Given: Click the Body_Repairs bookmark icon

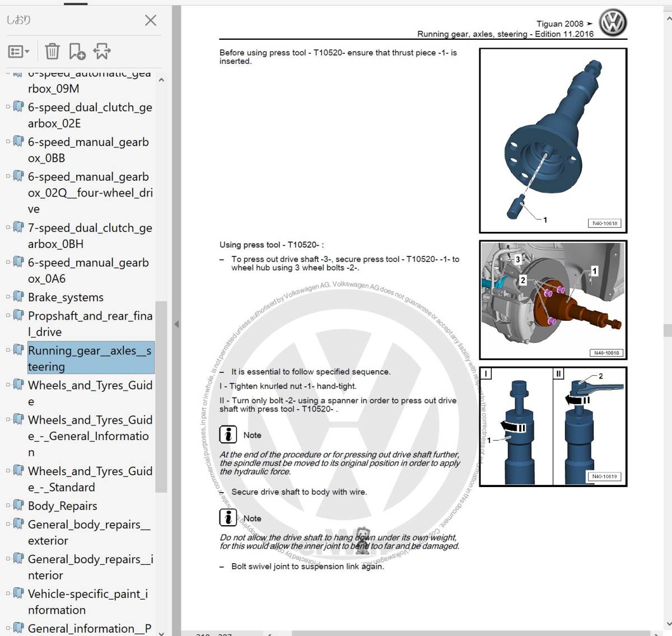Looking at the screenshot, I should coord(18,504).
